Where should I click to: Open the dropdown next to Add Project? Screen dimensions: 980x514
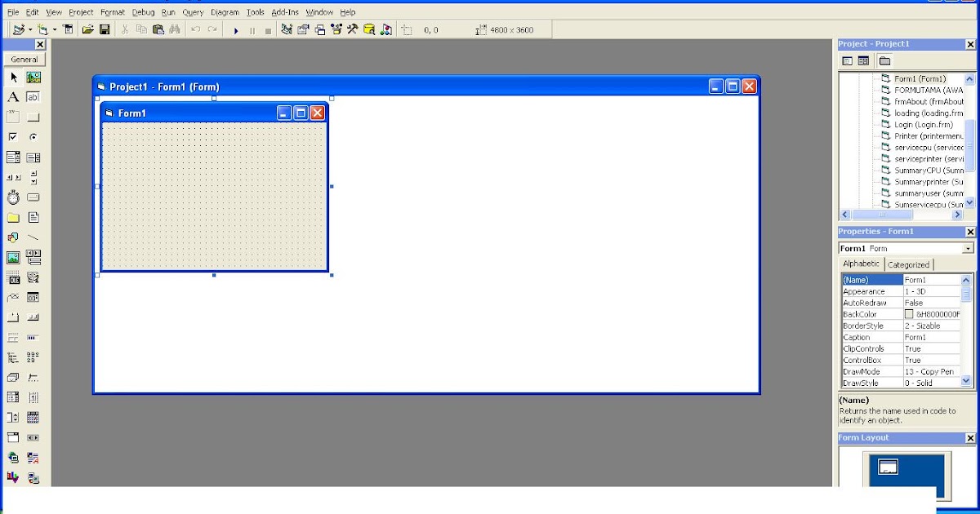(x=29, y=29)
